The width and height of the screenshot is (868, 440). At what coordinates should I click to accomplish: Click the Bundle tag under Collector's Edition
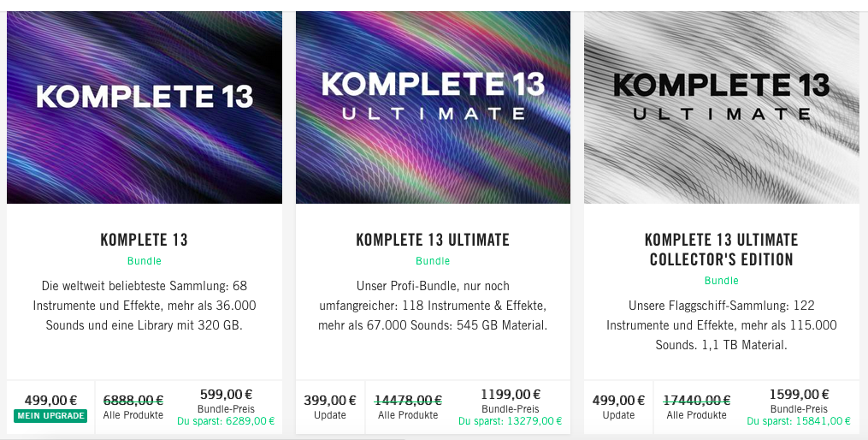click(x=721, y=281)
